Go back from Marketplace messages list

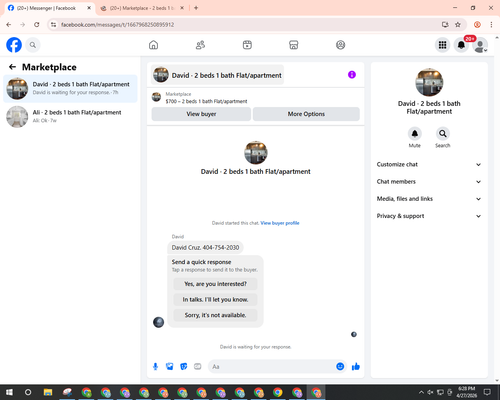point(12,67)
